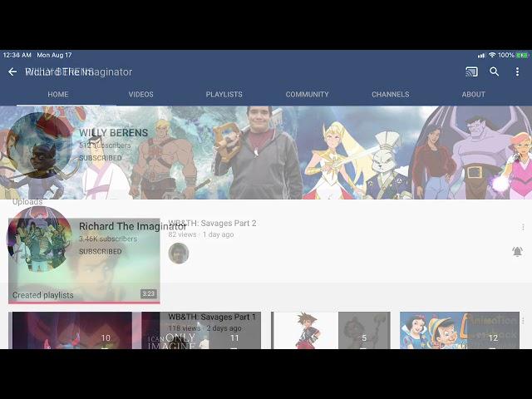
Task: Click the cellular signal bars icon
Action: (x=481, y=56)
